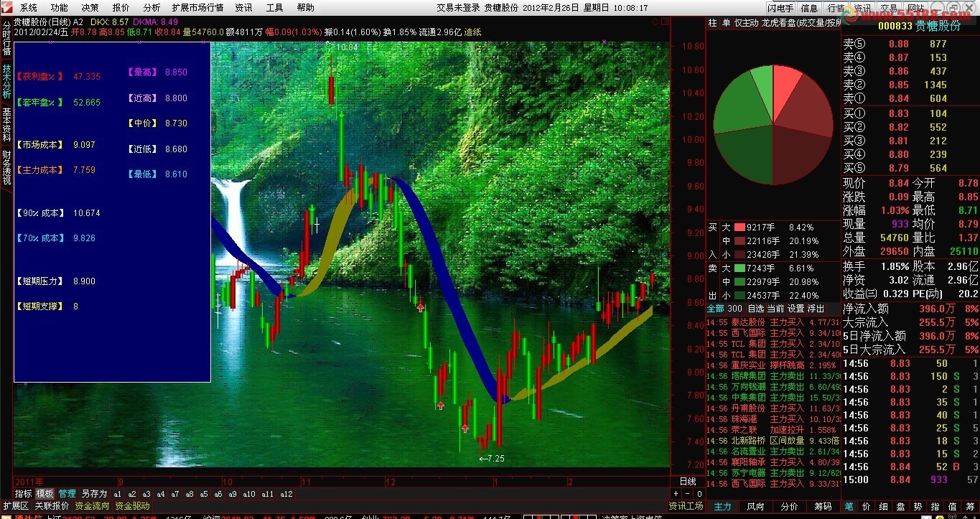Switch to 分时行情 side tab
Viewport: 980px width, 519px height.
coord(6,39)
